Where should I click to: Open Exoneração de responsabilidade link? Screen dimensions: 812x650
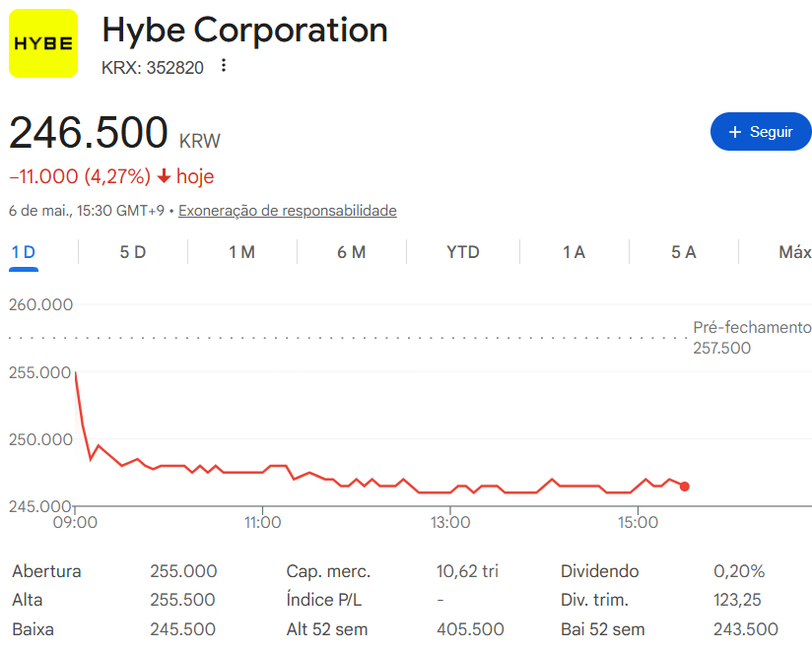click(x=288, y=211)
